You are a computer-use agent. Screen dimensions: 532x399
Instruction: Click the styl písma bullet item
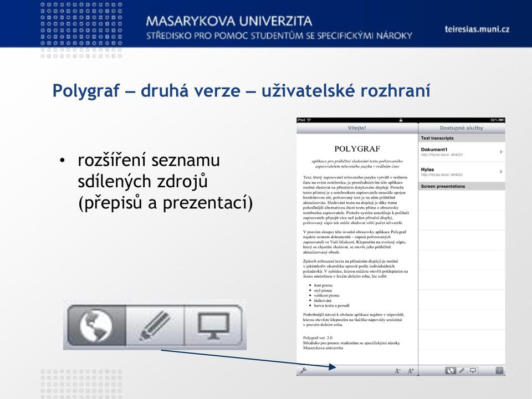point(323,290)
